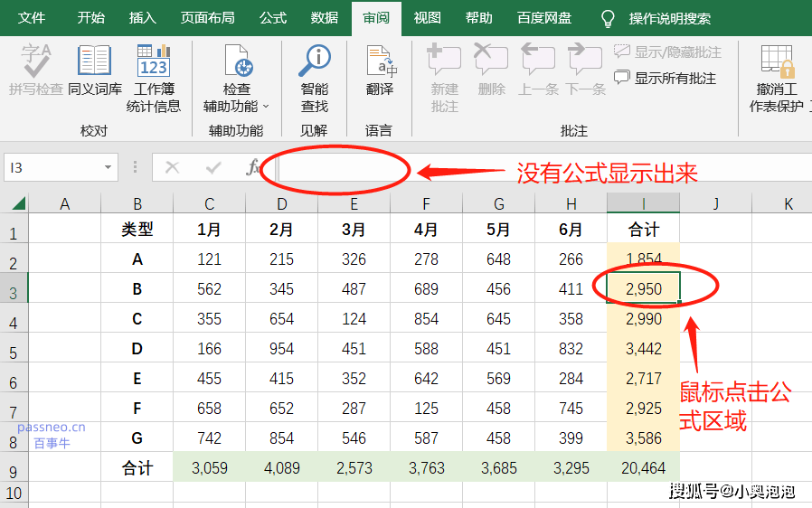Switch to the 数据 ribbon tab
This screenshot has height=508, width=812.
(325, 18)
